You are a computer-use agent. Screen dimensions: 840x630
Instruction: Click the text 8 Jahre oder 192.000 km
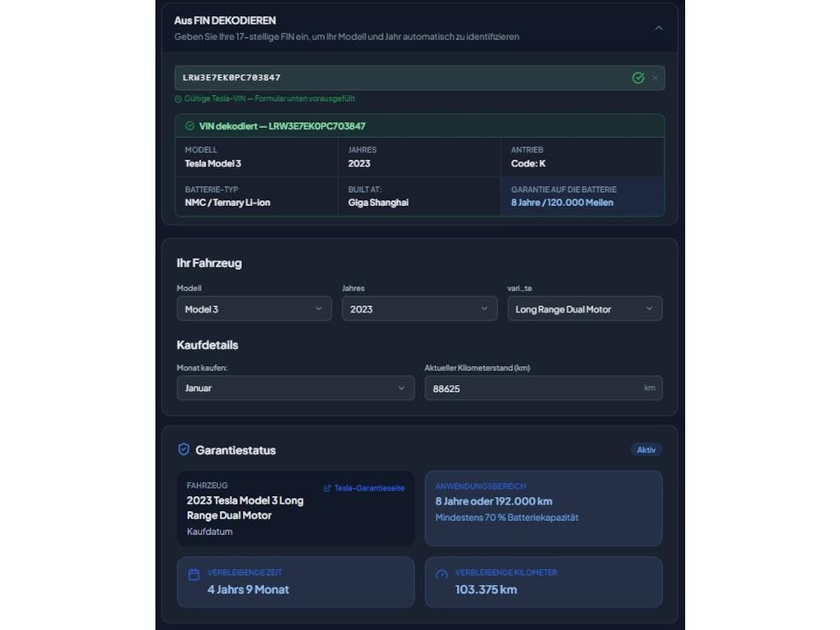[x=493, y=501]
